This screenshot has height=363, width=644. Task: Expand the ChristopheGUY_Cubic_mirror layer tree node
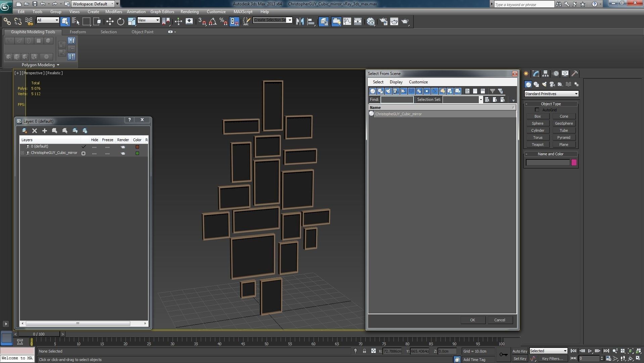point(22,153)
